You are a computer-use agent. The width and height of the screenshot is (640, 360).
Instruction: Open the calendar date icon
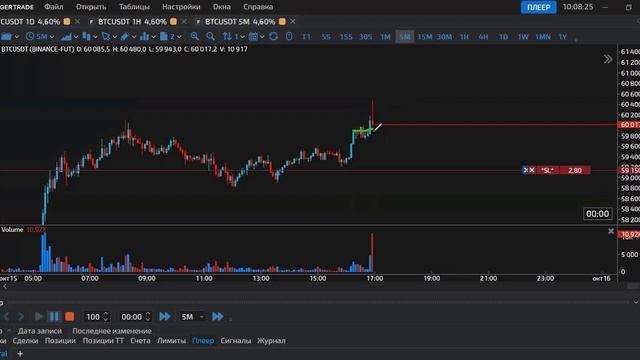coord(253,37)
